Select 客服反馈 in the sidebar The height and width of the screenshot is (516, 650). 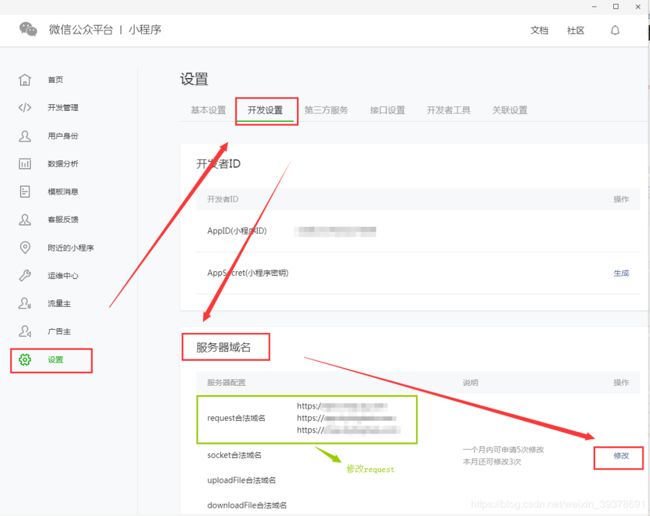63,220
